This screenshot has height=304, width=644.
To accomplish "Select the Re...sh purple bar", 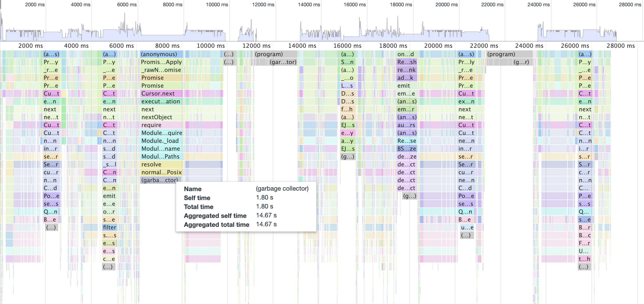I will 406,62.
